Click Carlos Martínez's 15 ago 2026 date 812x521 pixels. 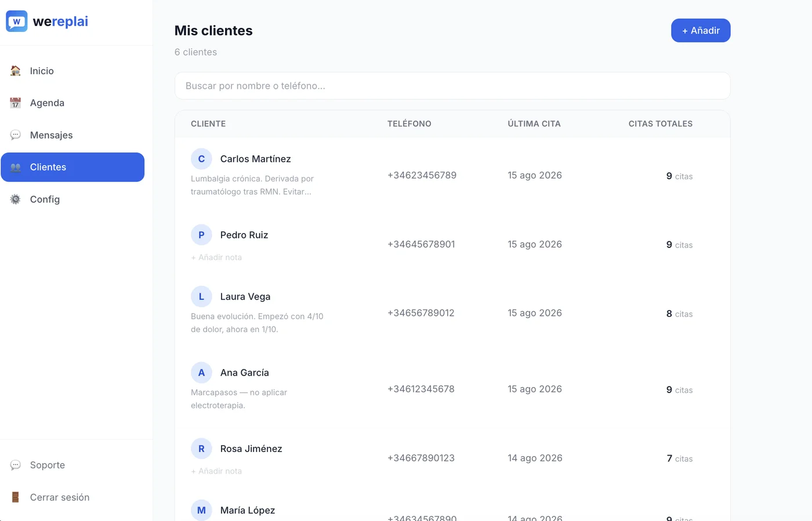535,175
